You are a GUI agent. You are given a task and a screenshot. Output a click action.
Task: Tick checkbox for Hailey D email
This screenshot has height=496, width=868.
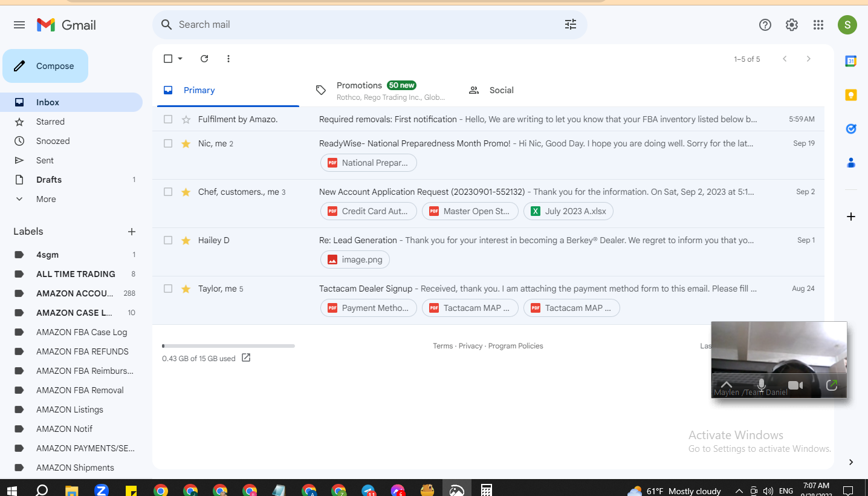(168, 241)
